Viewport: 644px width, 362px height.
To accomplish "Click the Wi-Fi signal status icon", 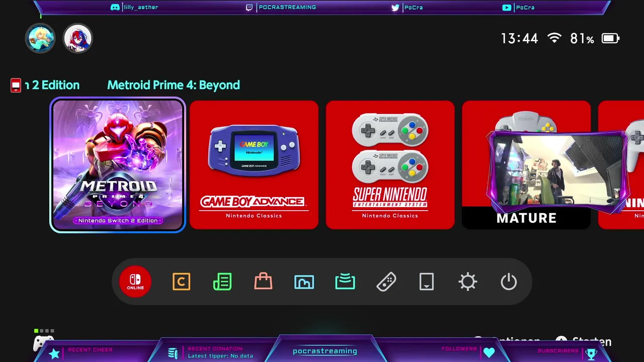I will pos(554,38).
